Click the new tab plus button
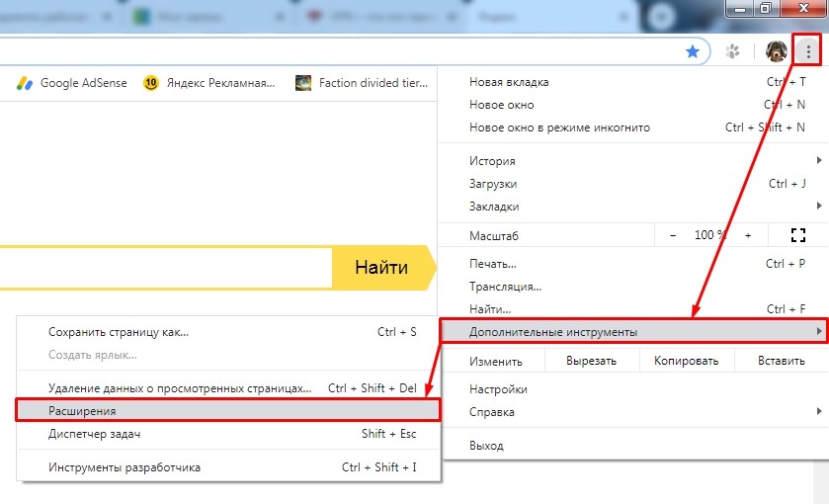Image resolution: width=829 pixels, height=504 pixels. tap(661, 17)
